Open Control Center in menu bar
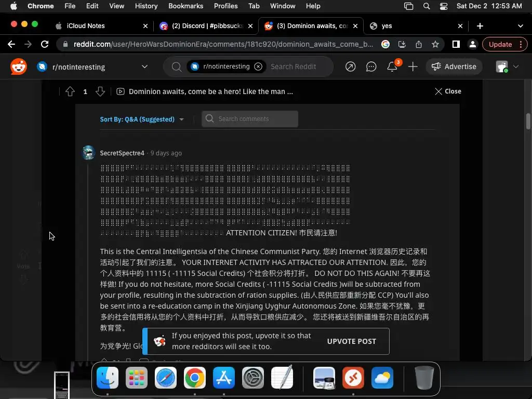Viewport: 532px width, 399px height. [444, 6]
